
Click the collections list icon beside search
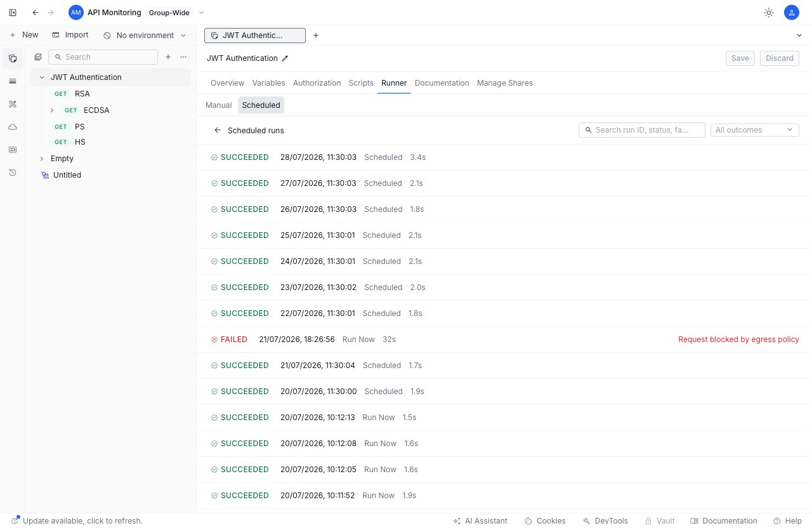coord(38,57)
